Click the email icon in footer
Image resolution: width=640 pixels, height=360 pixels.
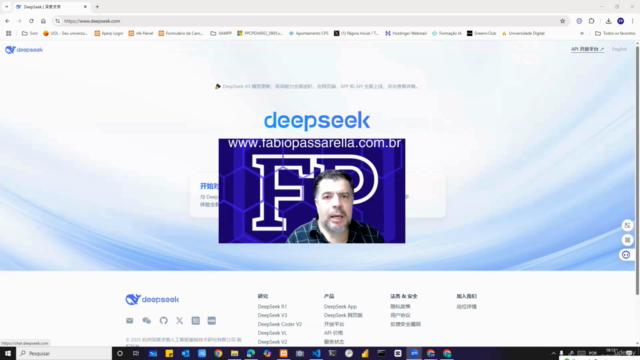[x=129, y=321]
